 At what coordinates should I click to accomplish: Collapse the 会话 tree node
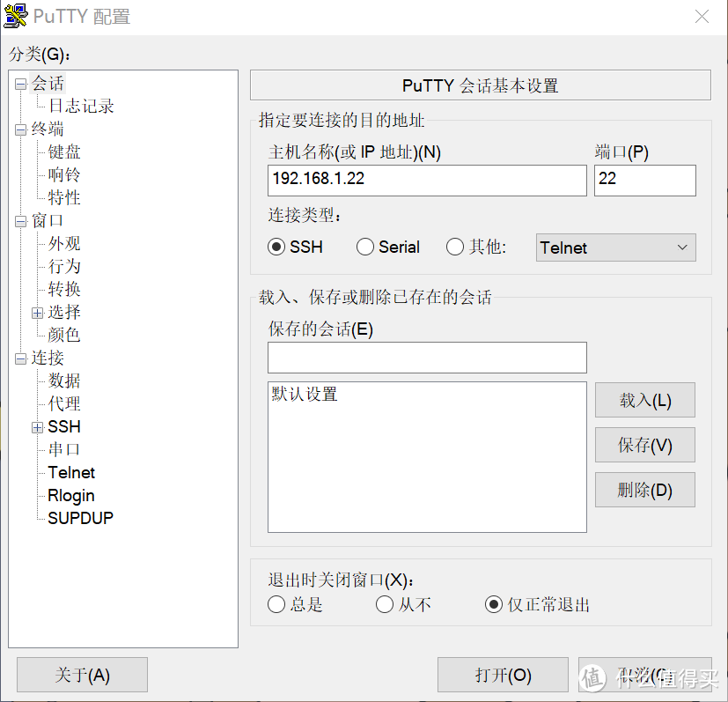20,84
